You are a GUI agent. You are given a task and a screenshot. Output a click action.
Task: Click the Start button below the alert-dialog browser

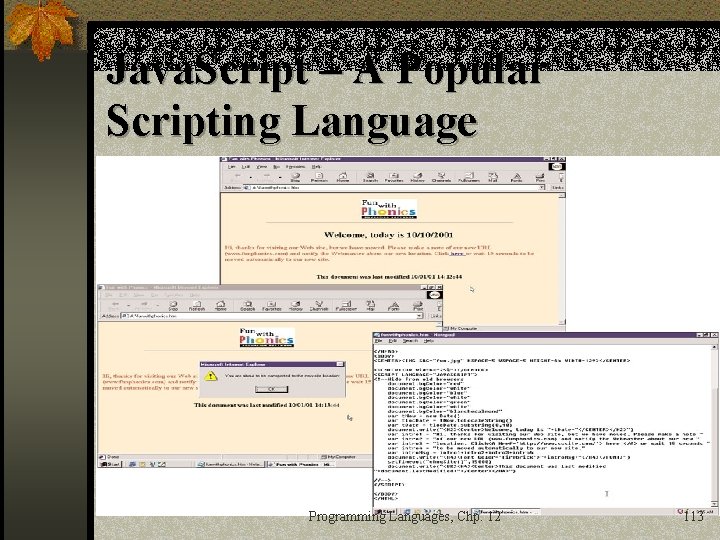coord(110,464)
